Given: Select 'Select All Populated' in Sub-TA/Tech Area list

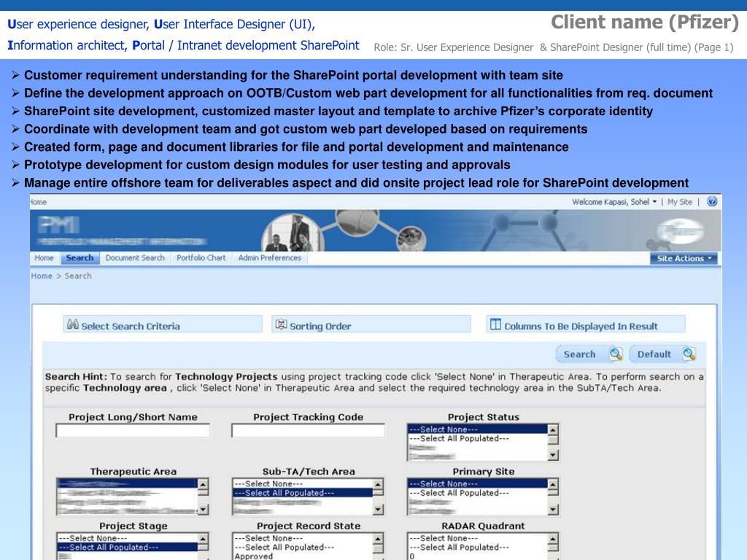Looking at the screenshot, I should coord(303,493).
